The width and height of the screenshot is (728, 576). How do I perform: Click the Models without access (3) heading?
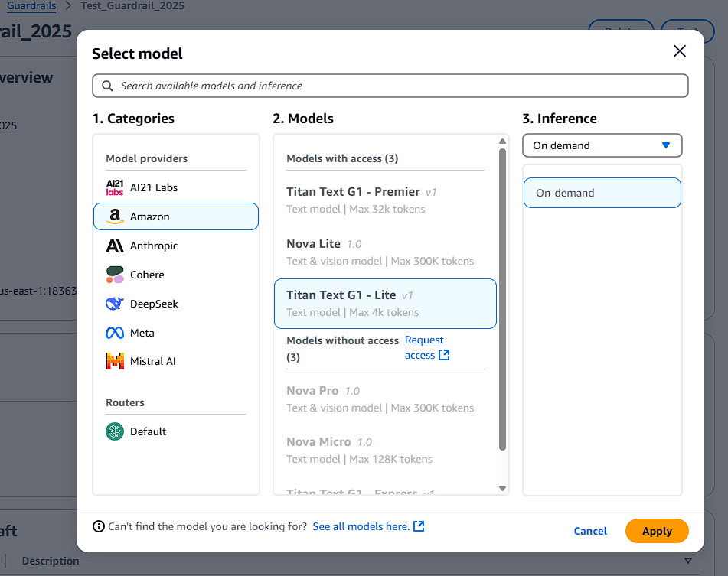tap(342, 349)
